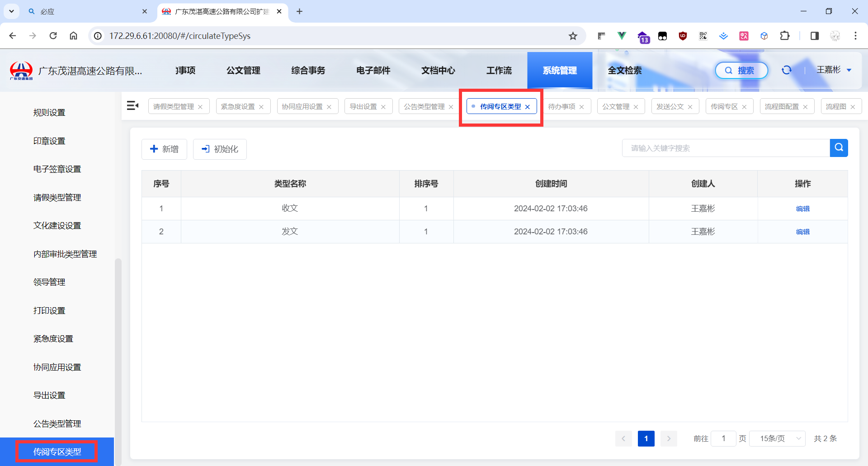Open 印章设置 in the sidebar
The image size is (868, 466).
[49, 141]
